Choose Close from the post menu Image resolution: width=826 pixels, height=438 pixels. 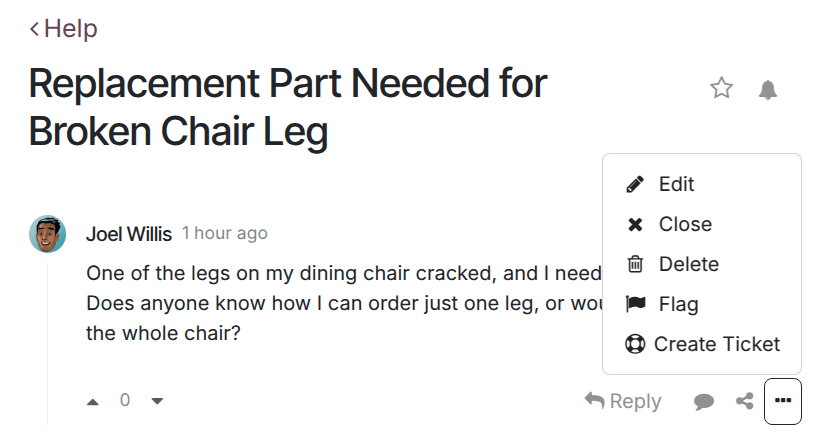coord(685,225)
